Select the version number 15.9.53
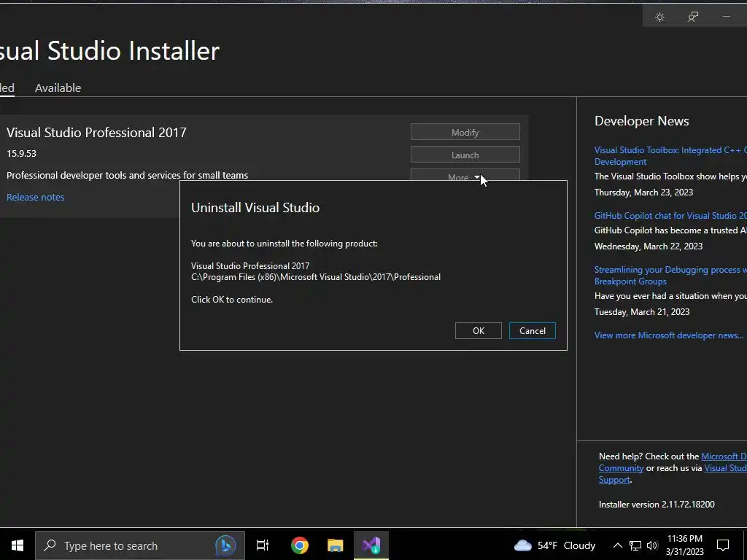 (21, 153)
